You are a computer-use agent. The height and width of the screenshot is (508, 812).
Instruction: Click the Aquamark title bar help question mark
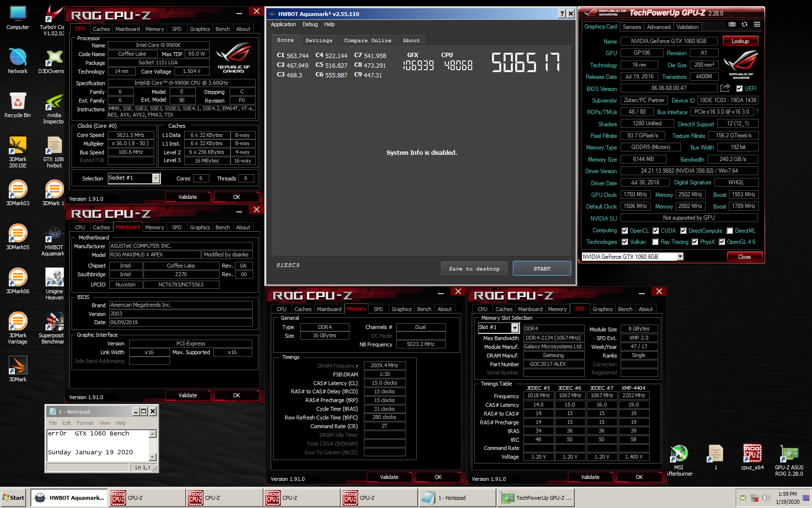(562, 14)
